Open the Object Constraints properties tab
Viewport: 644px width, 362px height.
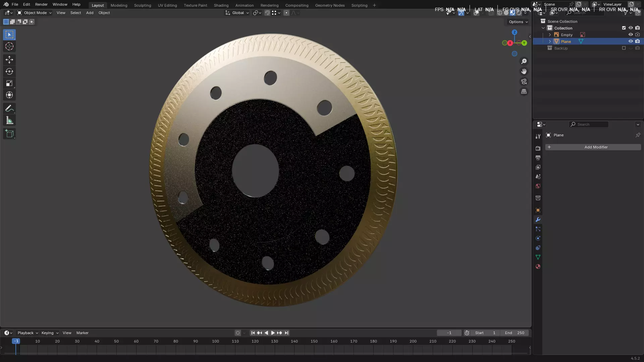point(538,248)
